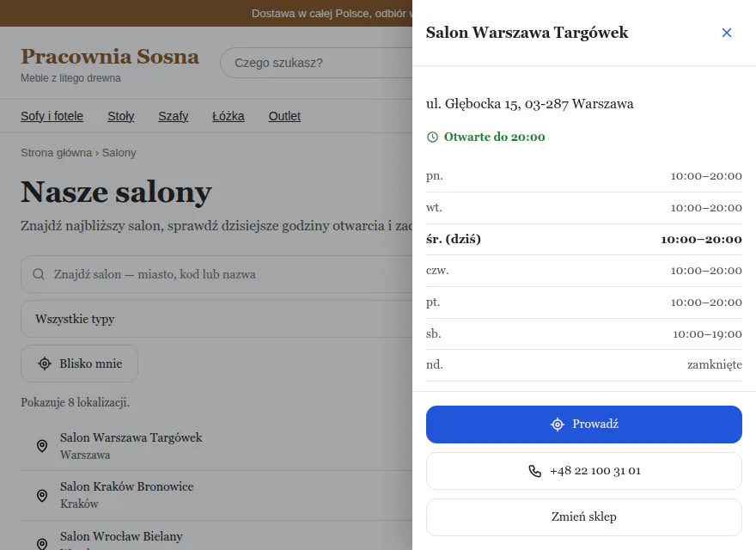Screen dimensions: 756x550
Task: Click the crosshair icon in Blisko mnie
Action: tap(45, 364)
